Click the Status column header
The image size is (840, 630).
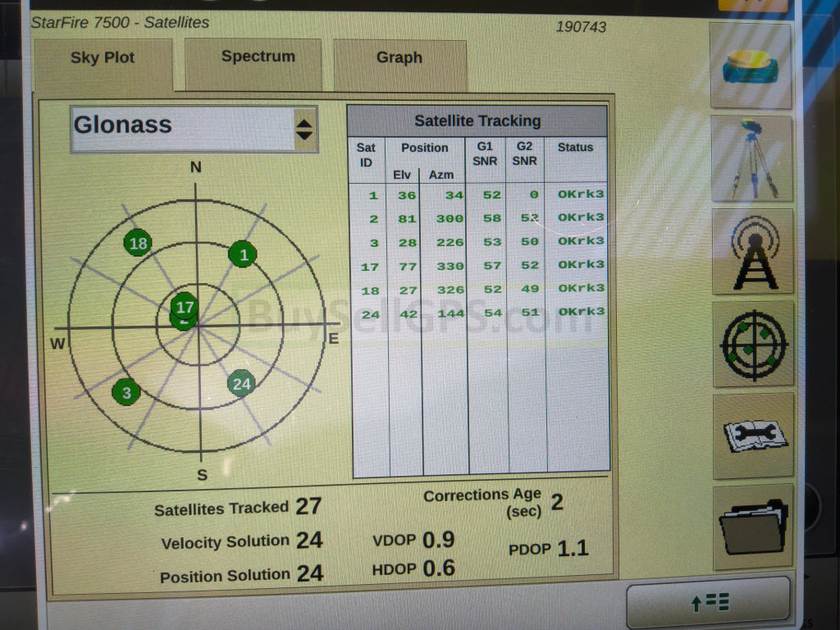pos(575,148)
